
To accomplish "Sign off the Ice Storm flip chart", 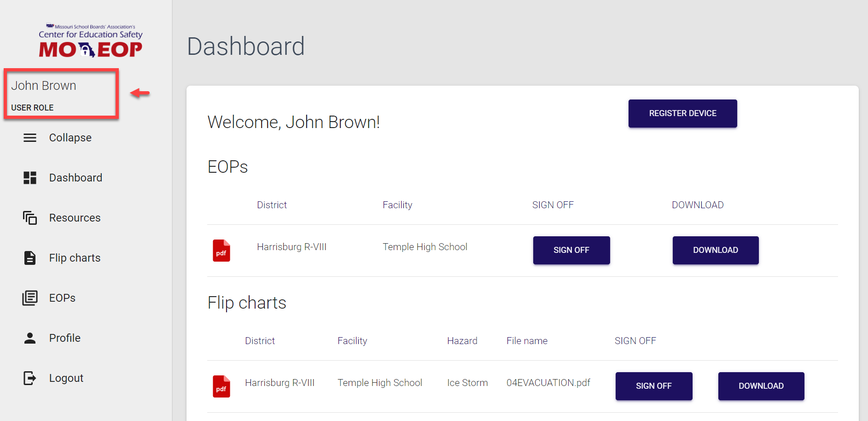I will coord(653,386).
